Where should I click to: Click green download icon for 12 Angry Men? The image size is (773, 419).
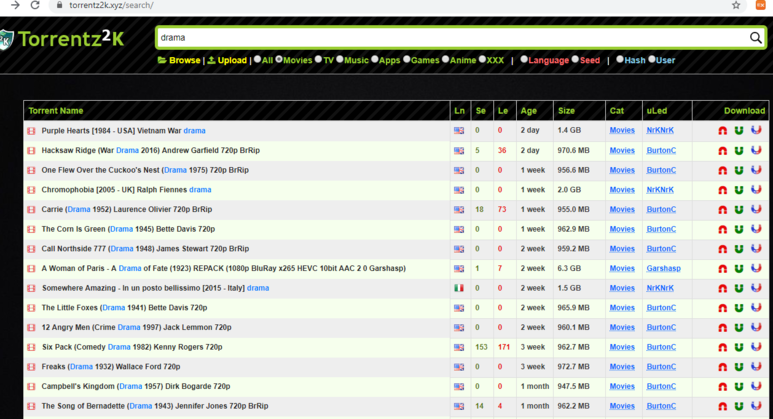point(738,328)
